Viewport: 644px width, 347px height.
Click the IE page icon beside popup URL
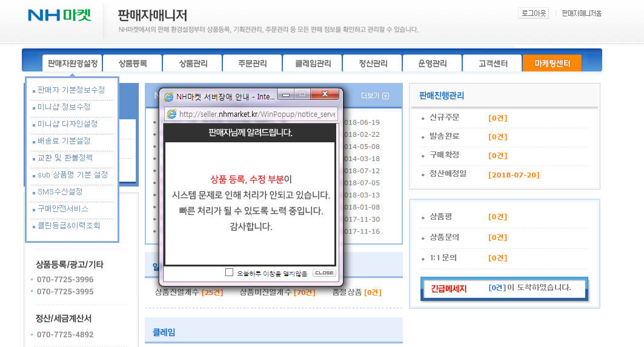point(171,114)
